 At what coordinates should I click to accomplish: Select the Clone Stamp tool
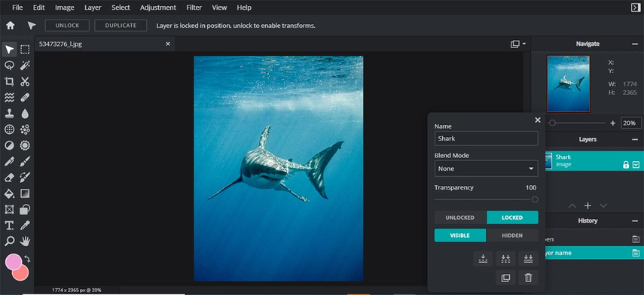coord(9,114)
